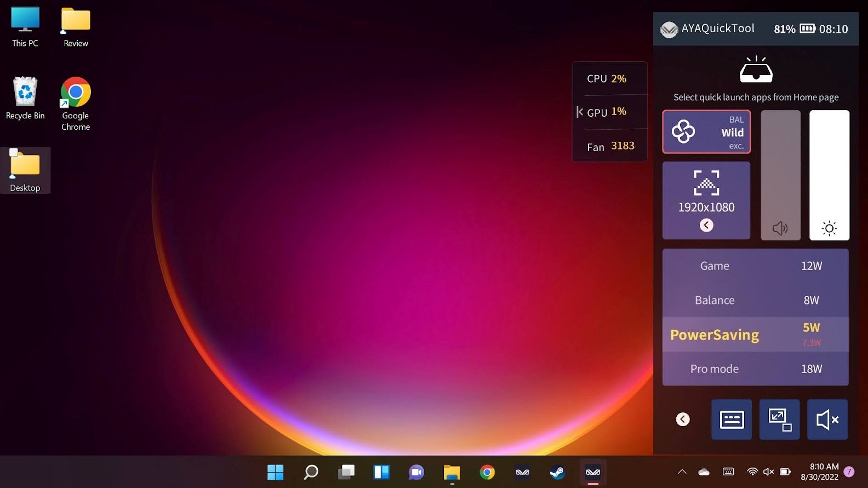Select the Game 12W power mode

[x=755, y=266]
